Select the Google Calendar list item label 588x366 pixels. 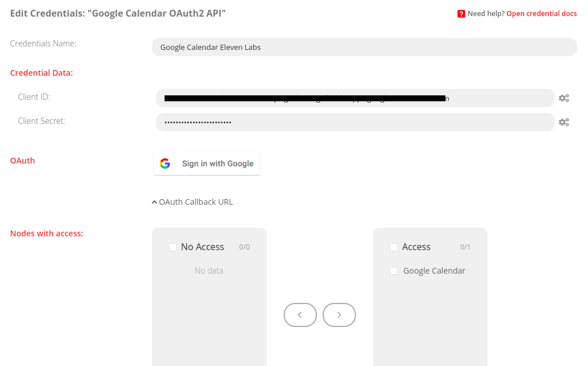[434, 271]
